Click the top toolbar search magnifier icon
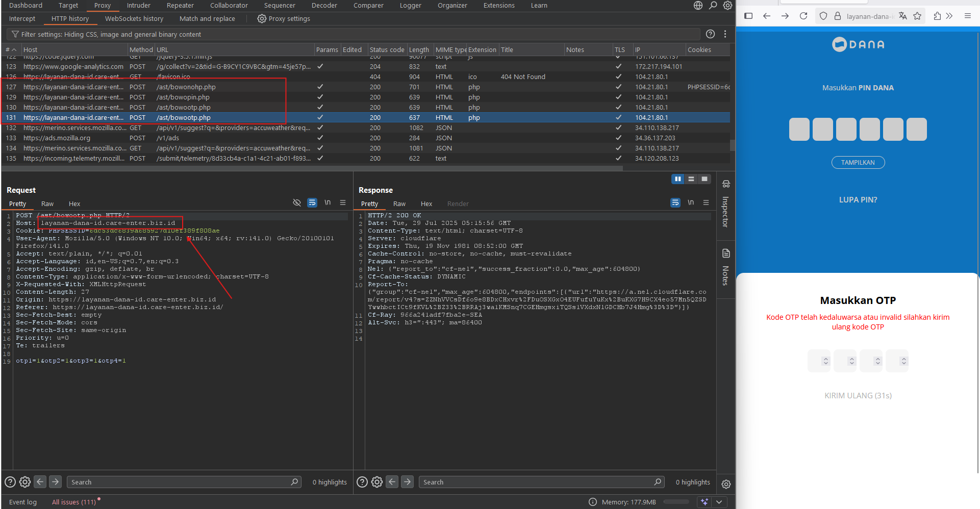980x509 pixels. tap(713, 5)
